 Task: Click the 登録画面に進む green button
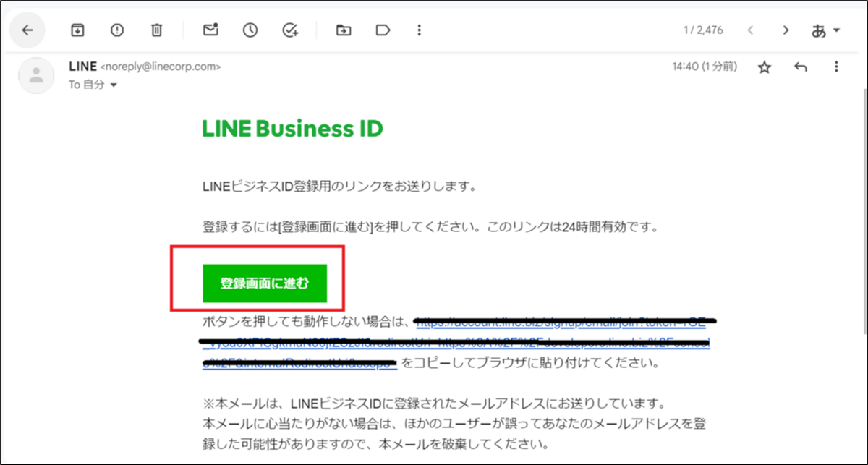[x=265, y=283]
